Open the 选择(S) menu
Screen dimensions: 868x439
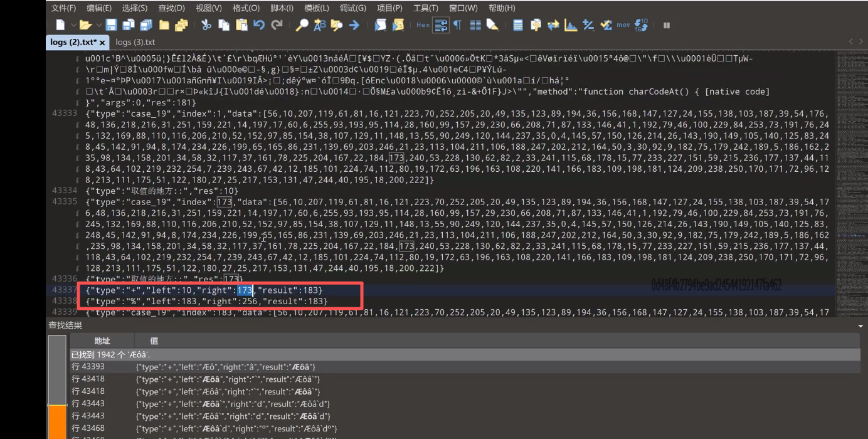click(135, 8)
